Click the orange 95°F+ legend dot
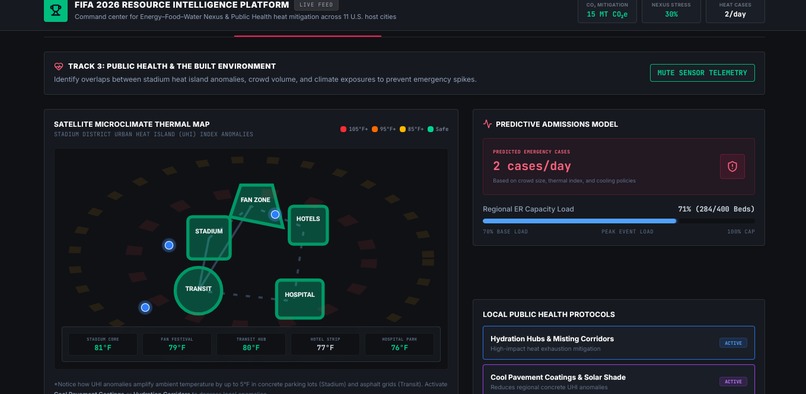The height and width of the screenshot is (394, 806). [375, 129]
